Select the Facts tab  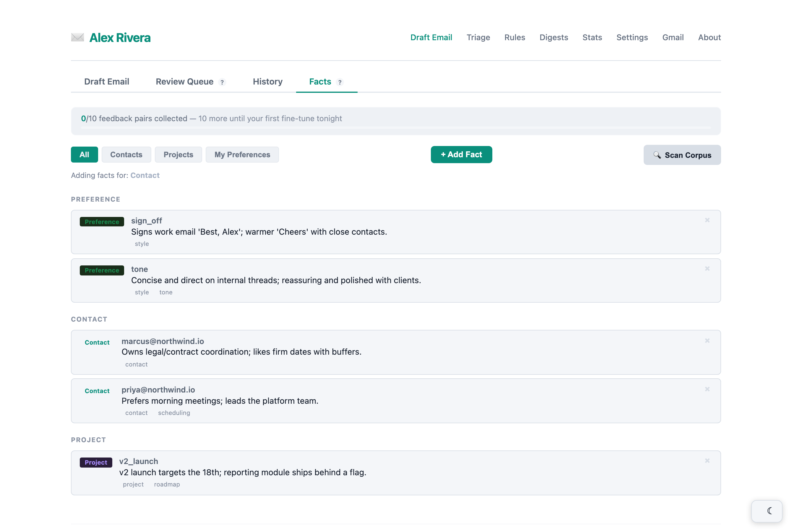(x=326, y=82)
